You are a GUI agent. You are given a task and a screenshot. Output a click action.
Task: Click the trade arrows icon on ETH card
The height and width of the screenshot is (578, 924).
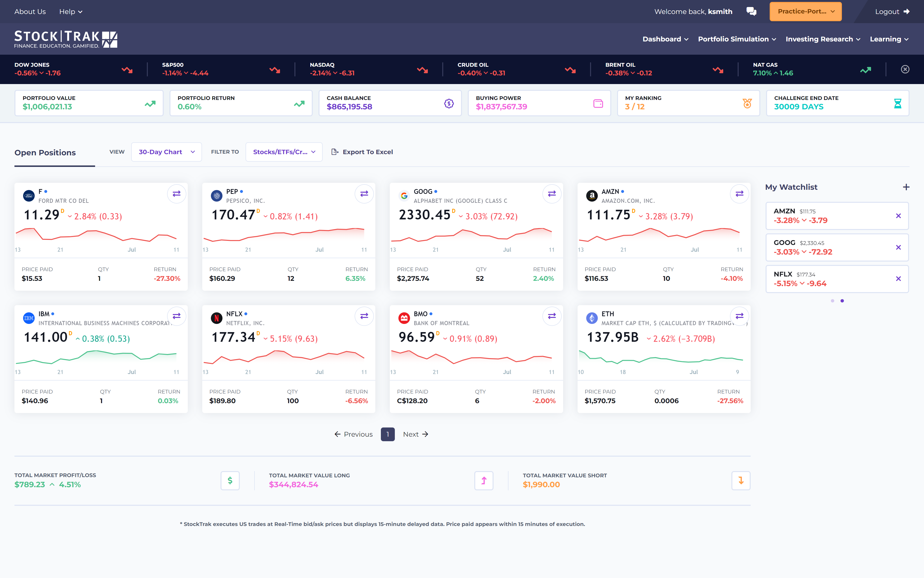tap(739, 316)
